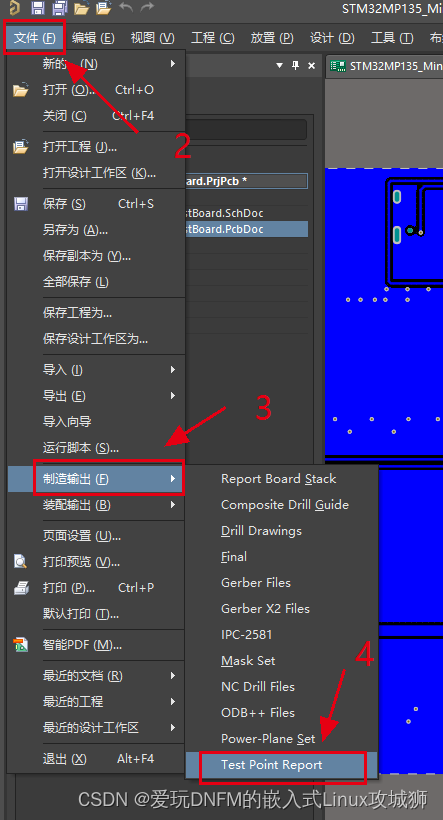Click the Open project folder icon in the quick access toolbar
The height and width of the screenshot is (820, 443).
point(104,7)
